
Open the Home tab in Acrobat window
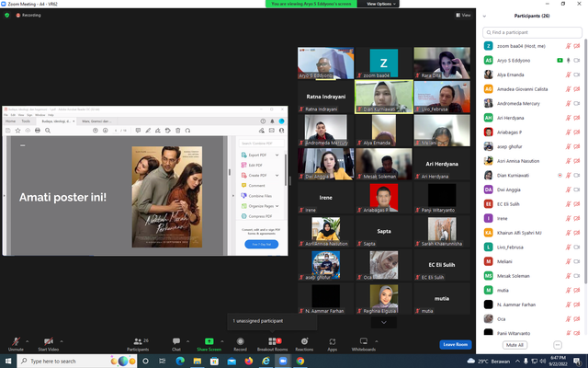click(10, 121)
